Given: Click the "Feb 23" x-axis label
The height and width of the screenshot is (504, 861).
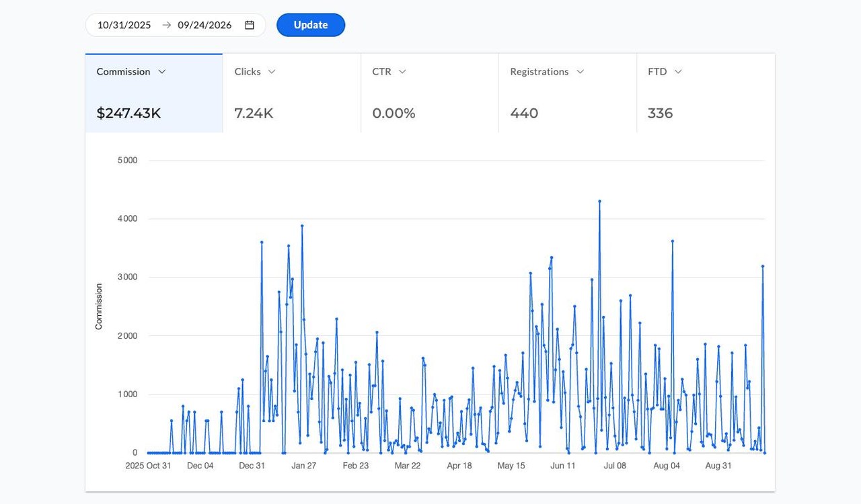Looking at the screenshot, I should click(355, 466).
